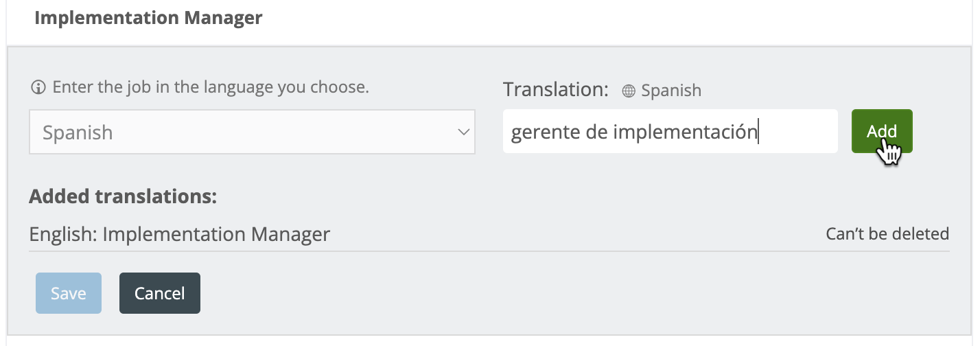This screenshot has height=346, width=980.
Task: Click the Enter the job hint text
Action: pos(211,87)
